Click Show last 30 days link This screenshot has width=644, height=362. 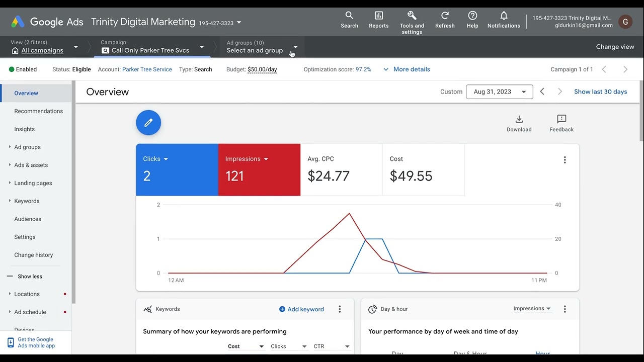[x=600, y=92]
